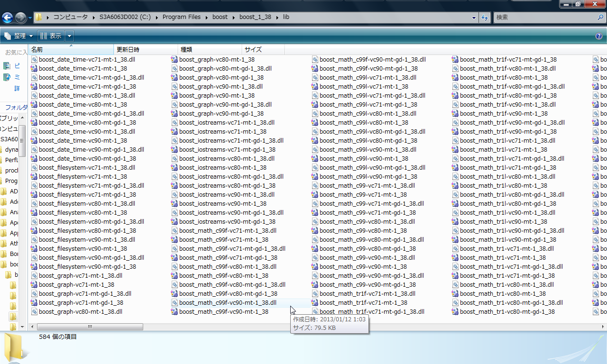Screen dimensions: 607x364
Task: Expand the 表示 views dropdown arrow
Action: [70, 36]
